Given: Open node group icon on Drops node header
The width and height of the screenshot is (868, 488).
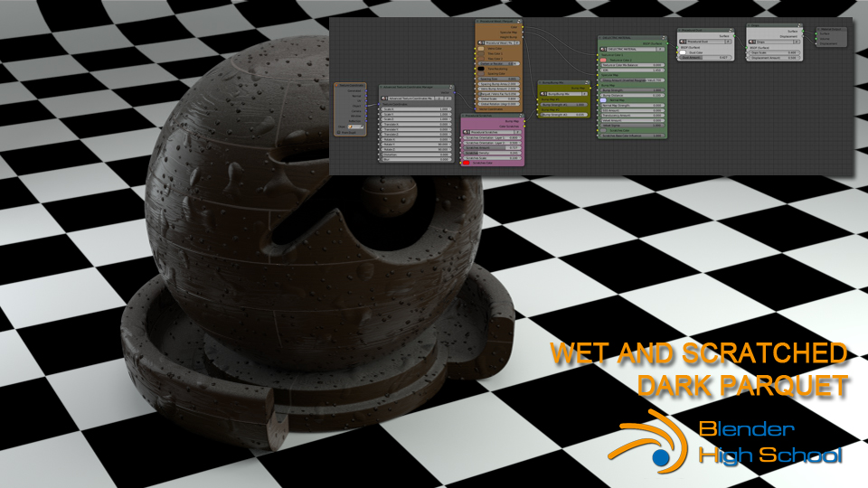Looking at the screenshot, I should (x=799, y=25).
